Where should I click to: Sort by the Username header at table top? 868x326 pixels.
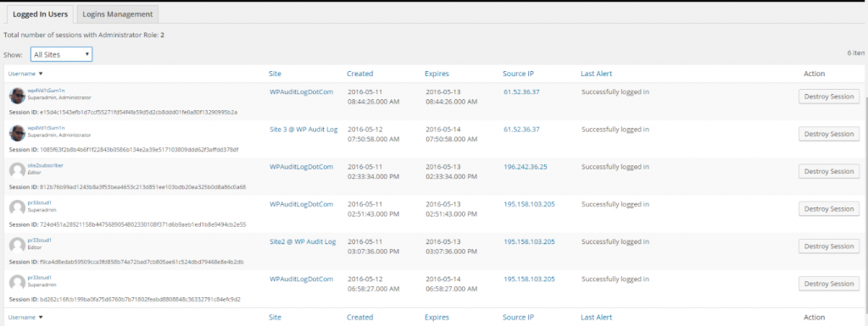(21, 74)
